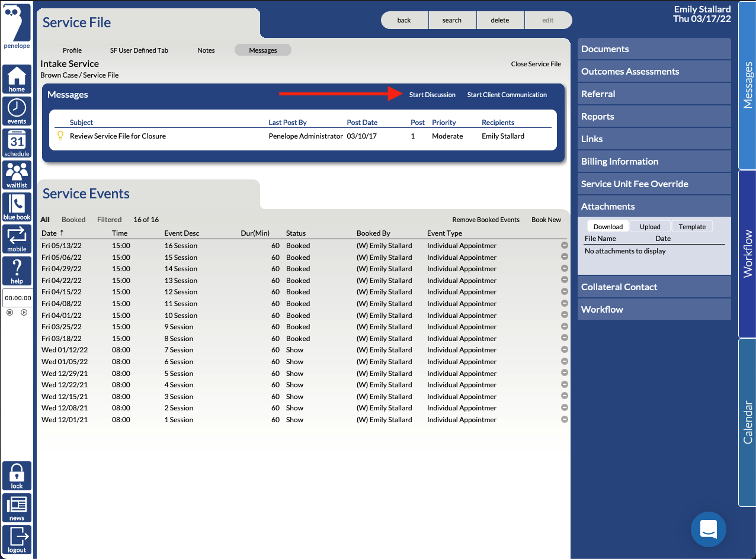Sort messages by the Subject column

(x=81, y=123)
